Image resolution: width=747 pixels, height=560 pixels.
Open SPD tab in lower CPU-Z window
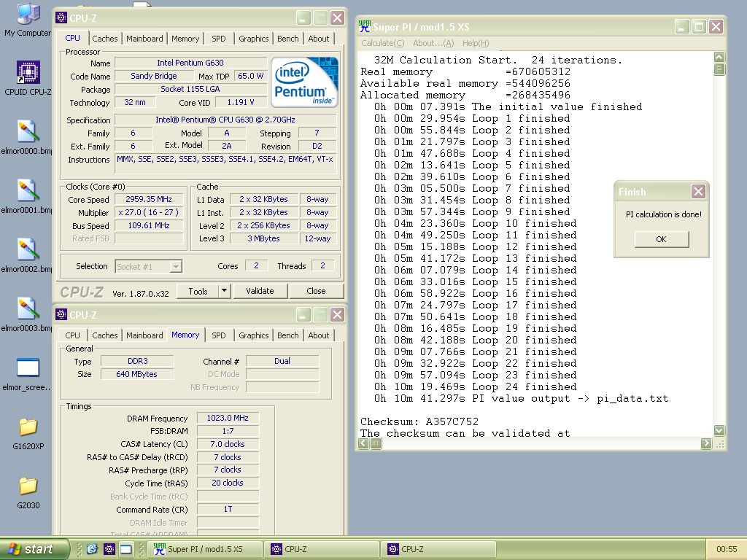[x=219, y=335]
